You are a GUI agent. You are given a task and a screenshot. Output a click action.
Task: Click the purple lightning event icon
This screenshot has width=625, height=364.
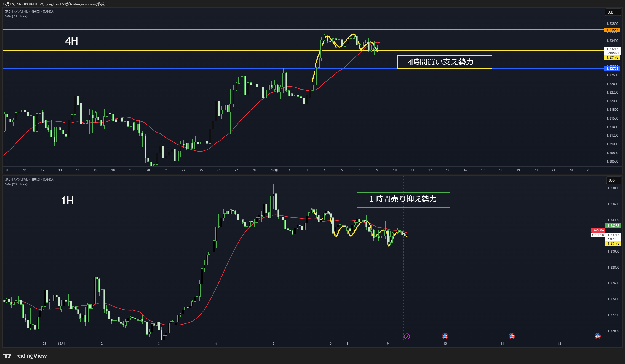[x=407, y=336]
